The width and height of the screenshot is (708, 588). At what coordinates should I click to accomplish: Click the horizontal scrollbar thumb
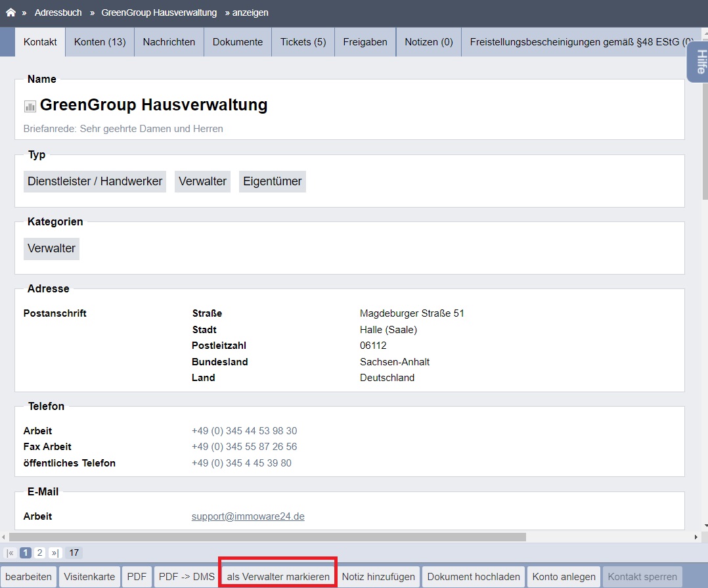(x=267, y=537)
